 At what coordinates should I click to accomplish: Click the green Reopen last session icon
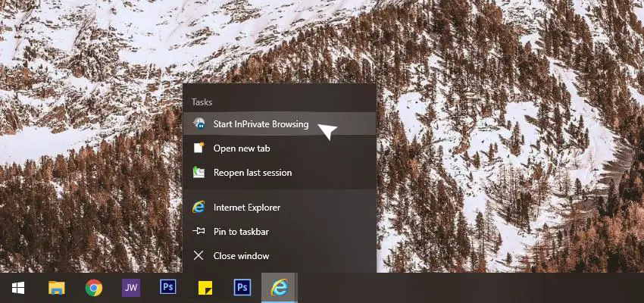click(199, 173)
